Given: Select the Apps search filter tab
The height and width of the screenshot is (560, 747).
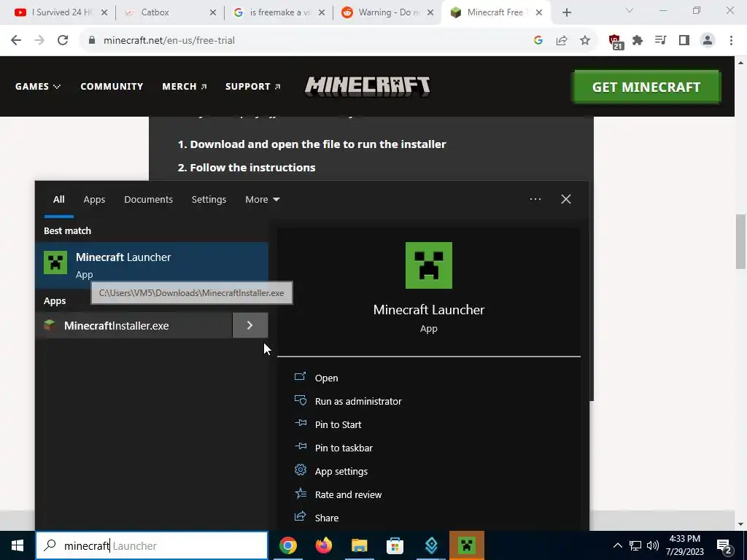Looking at the screenshot, I should [94, 200].
